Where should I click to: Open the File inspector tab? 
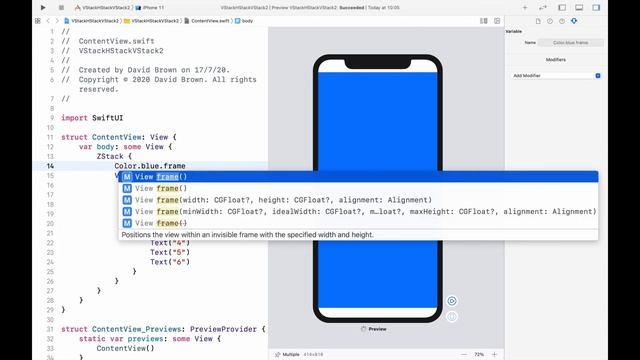pyautogui.click(x=538, y=21)
